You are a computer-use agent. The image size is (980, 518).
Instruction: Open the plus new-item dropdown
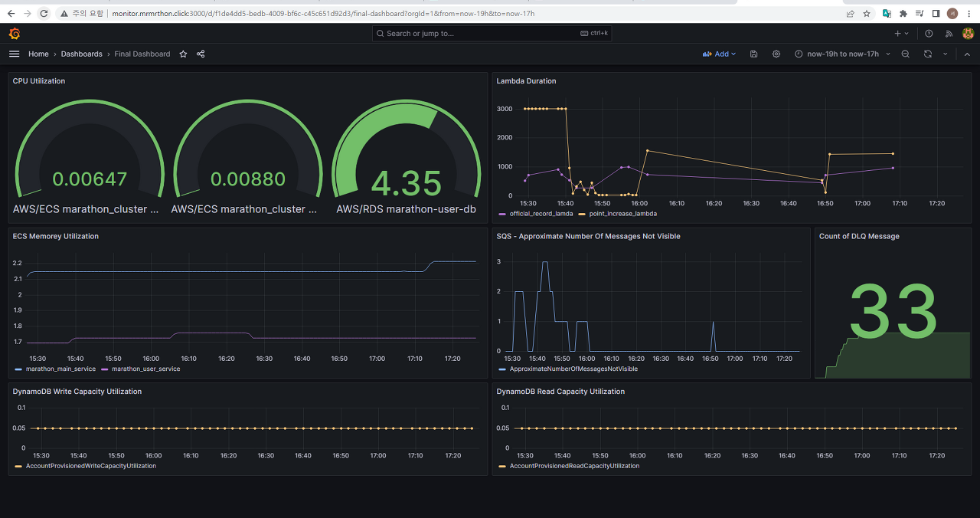(x=902, y=34)
